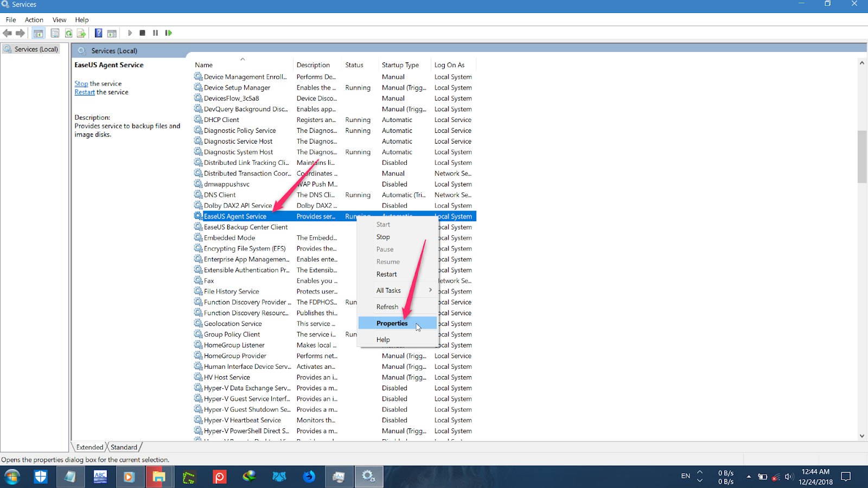
Task: Open the Firefox icon in the taskbar
Action: point(309,477)
